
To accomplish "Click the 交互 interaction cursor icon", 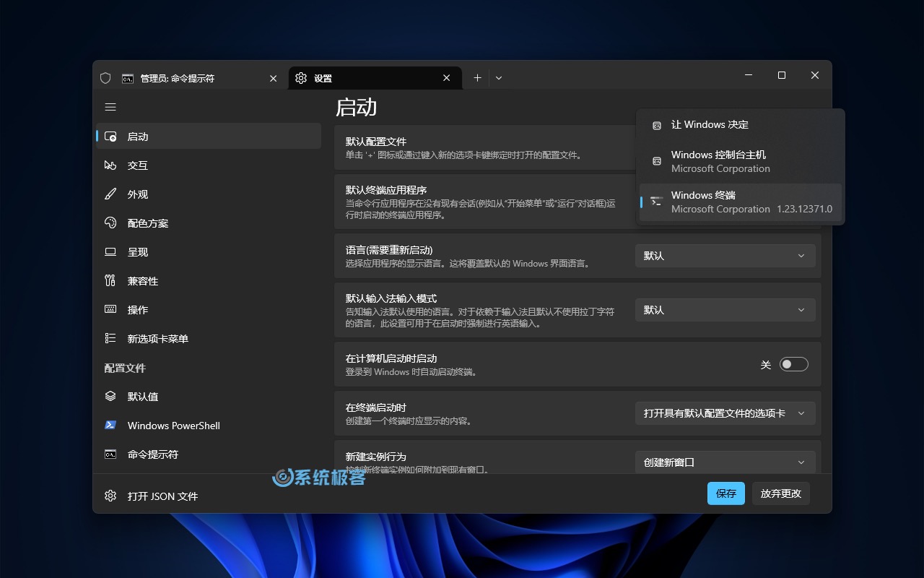I will tap(110, 165).
